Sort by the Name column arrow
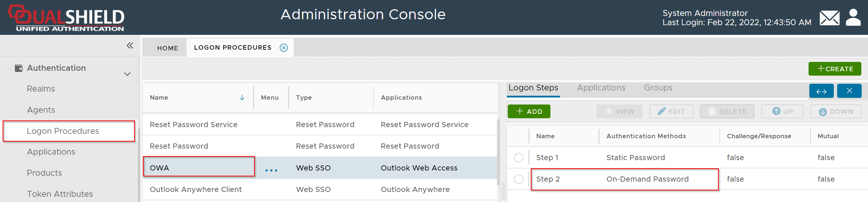Image resolution: width=868 pixels, height=202 pixels. click(242, 97)
